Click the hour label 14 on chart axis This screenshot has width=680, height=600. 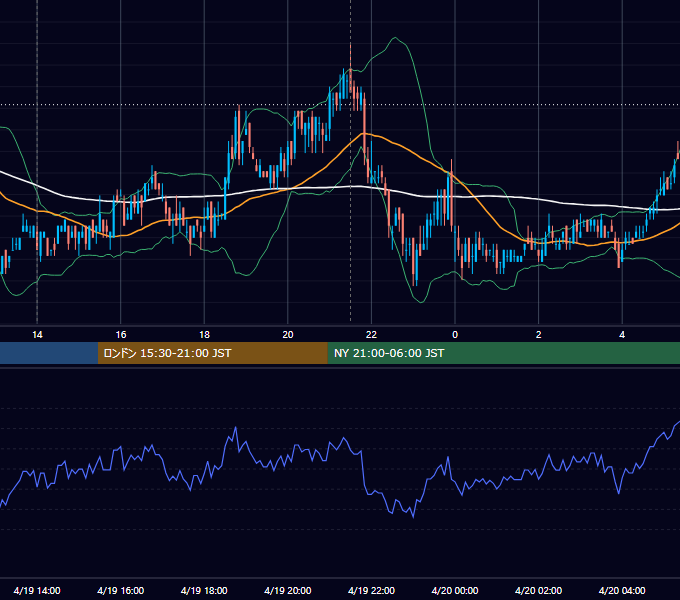pyautogui.click(x=37, y=335)
